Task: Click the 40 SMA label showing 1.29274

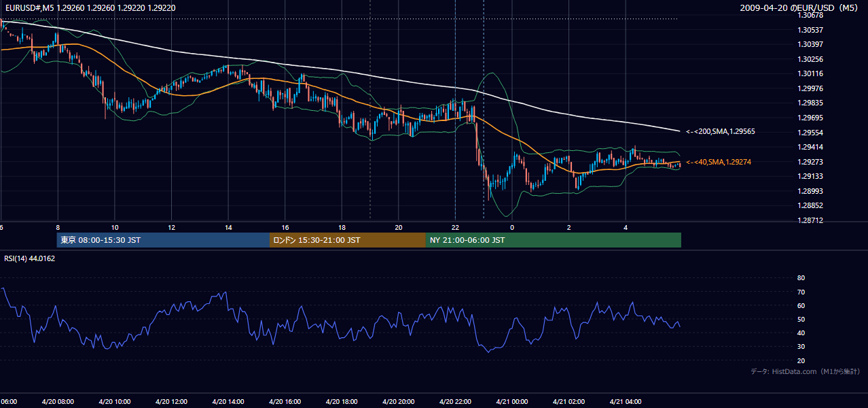Action: pyautogui.click(x=719, y=162)
